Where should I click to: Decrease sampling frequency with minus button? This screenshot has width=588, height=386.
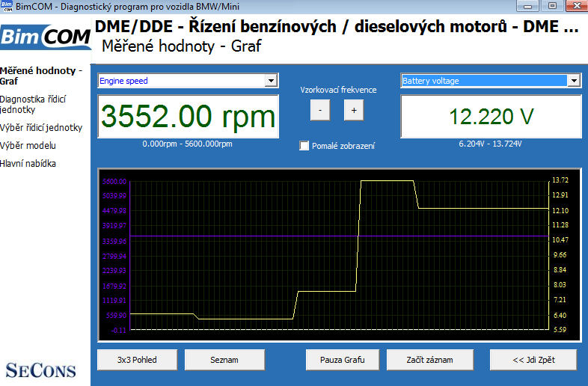(x=320, y=110)
